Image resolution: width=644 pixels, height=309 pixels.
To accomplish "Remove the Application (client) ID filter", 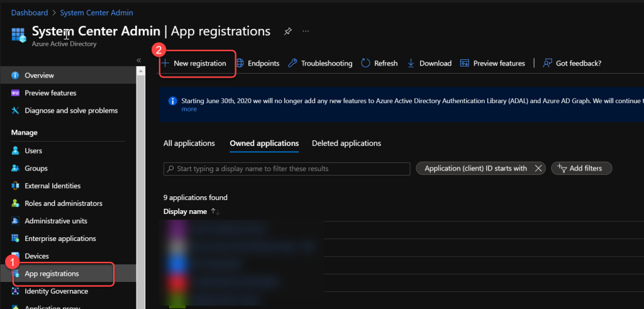I will pos(538,168).
